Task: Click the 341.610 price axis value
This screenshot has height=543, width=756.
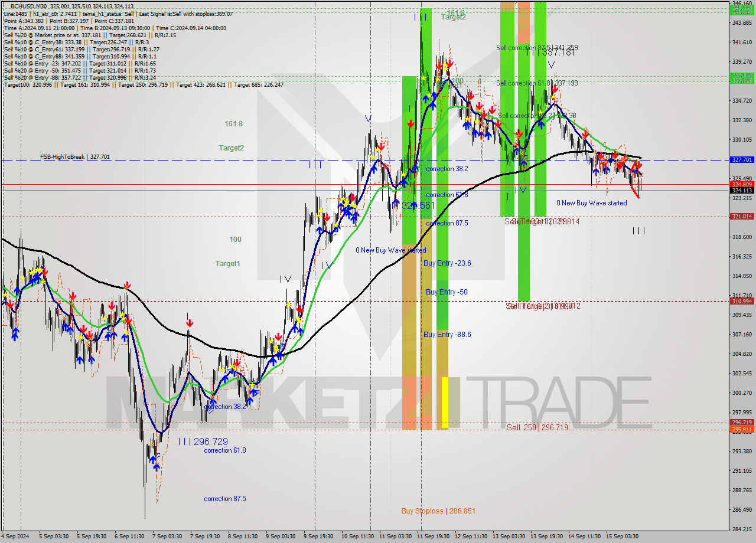Action: pos(742,42)
